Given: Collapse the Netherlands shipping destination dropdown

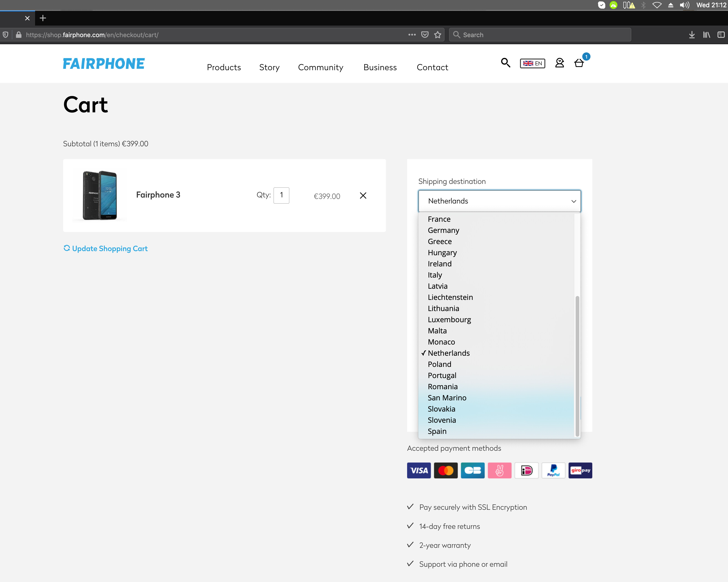Looking at the screenshot, I should (499, 201).
